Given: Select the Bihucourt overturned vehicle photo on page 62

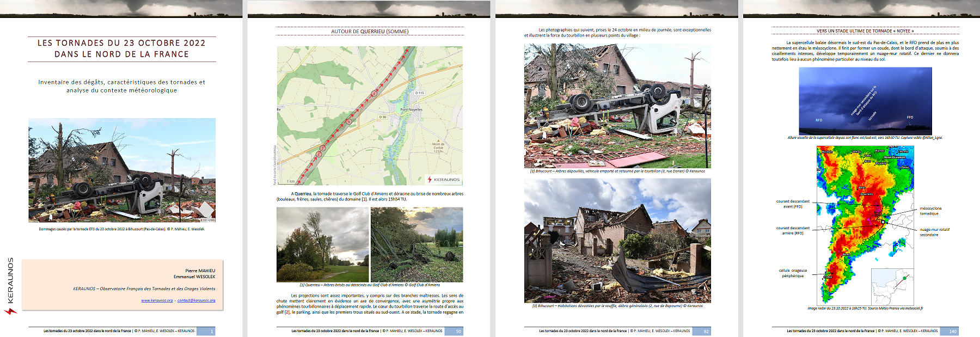Looking at the screenshot, I should tap(617, 106).
